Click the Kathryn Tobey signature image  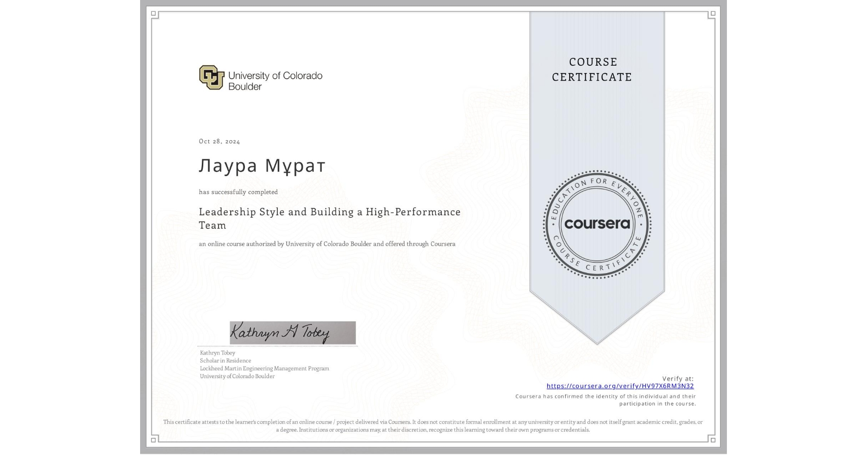coord(293,333)
